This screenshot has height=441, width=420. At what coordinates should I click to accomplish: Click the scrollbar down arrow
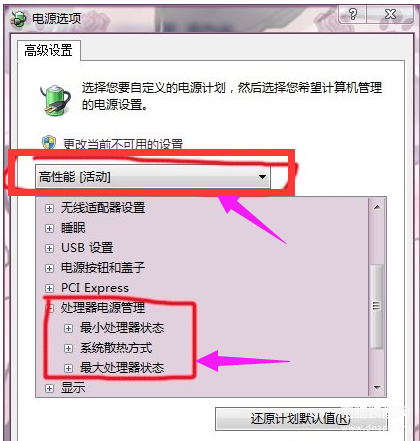(x=377, y=387)
